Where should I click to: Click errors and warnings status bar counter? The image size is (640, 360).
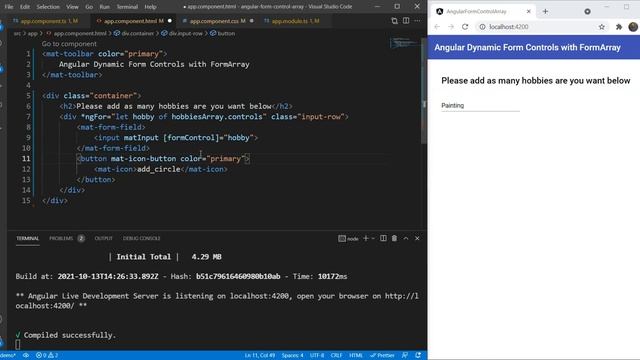(x=47, y=356)
